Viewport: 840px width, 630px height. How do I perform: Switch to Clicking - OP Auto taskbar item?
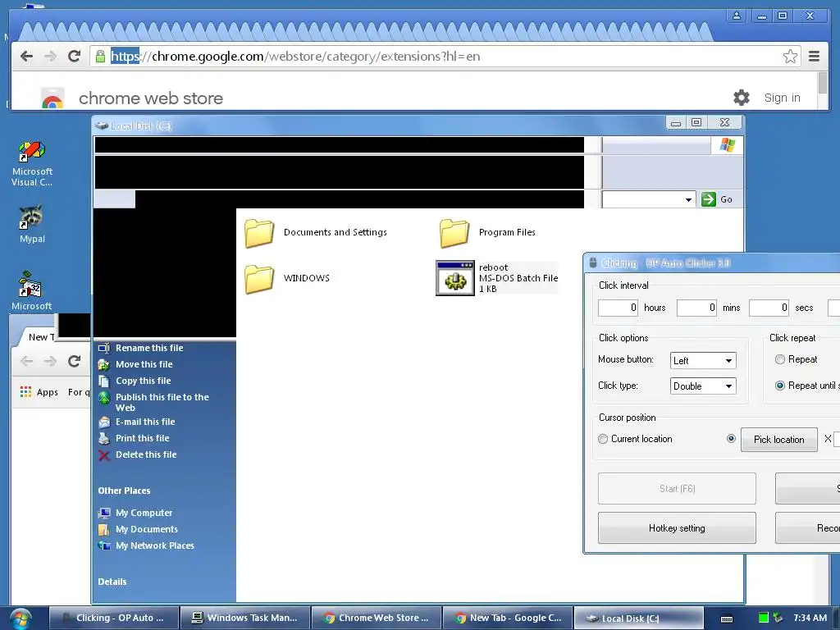114,619
